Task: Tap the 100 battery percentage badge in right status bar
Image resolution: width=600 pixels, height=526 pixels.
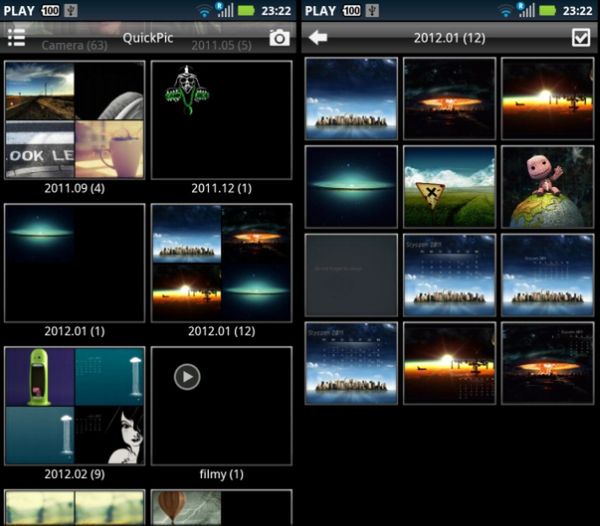Action: [x=351, y=10]
